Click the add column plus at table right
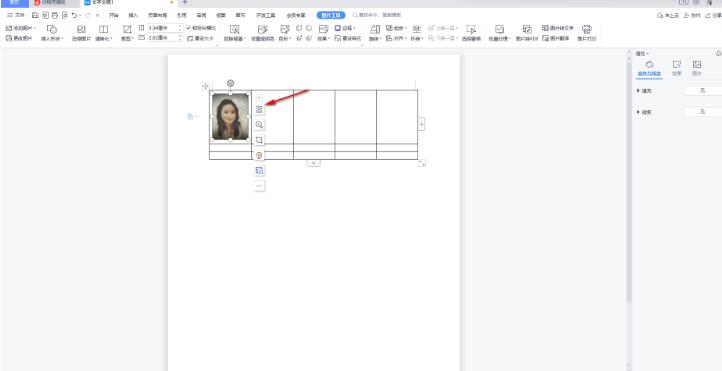 click(421, 124)
